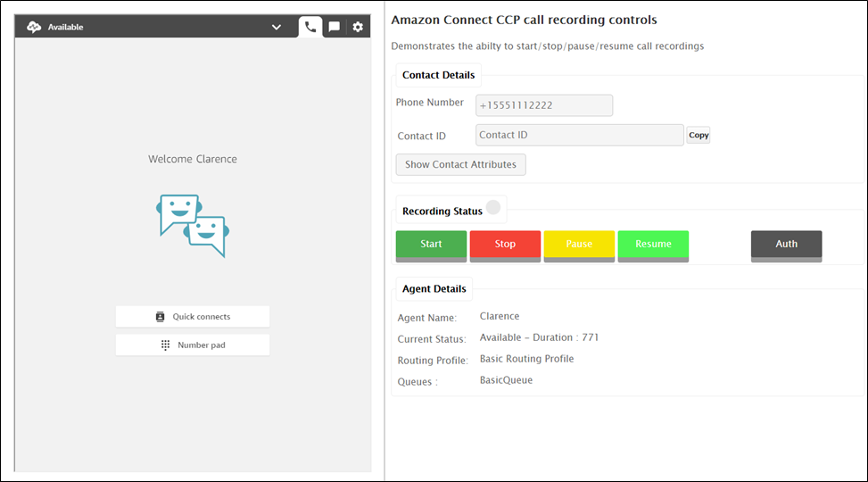The height and width of the screenshot is (482, 868).
Task: Click the Agent Name: label
Action: tap(426, 318)
